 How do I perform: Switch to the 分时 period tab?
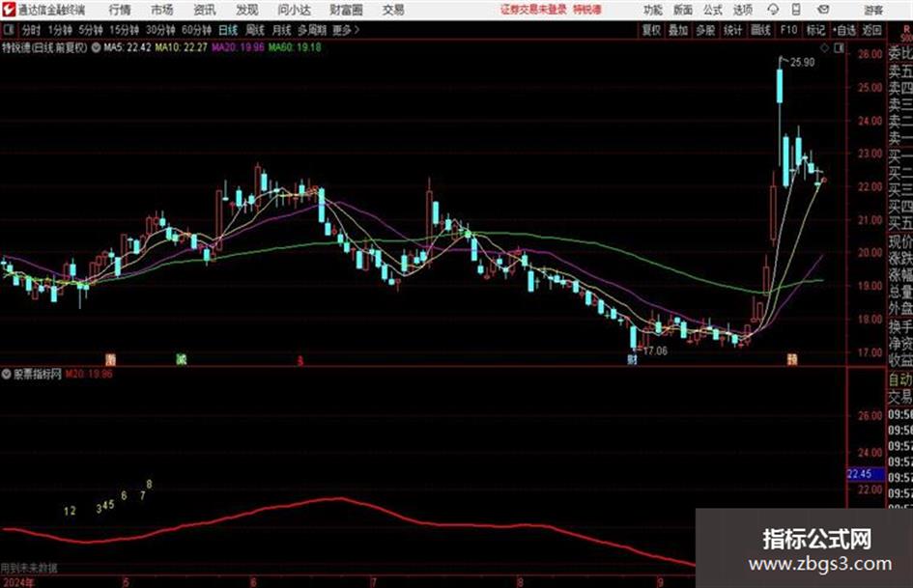(x=32, y=30)
